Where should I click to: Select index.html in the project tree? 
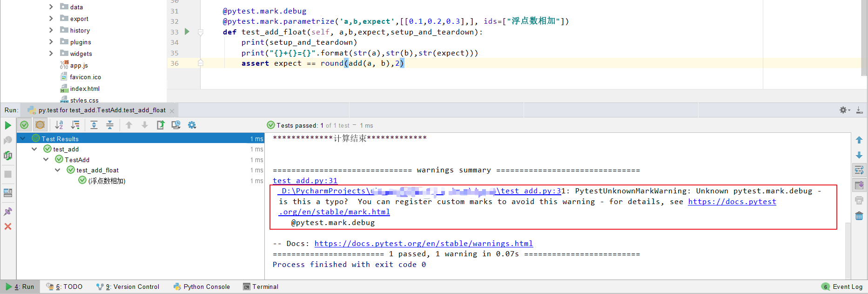tap(85, 89)
